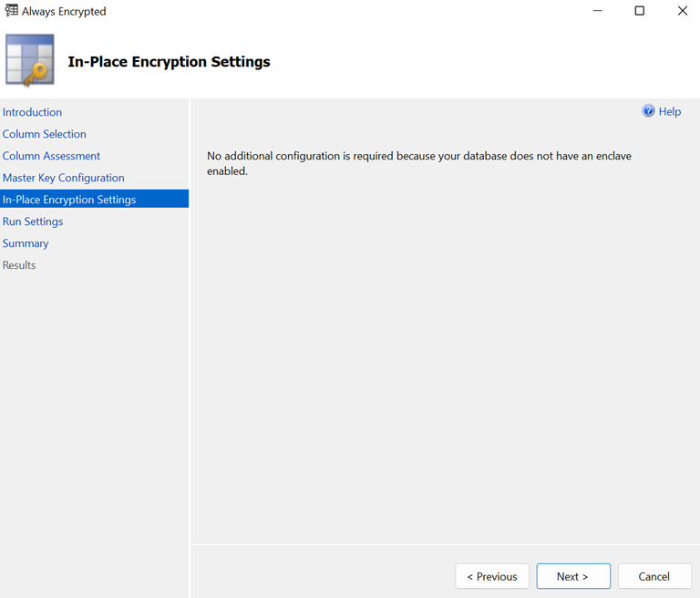Select the highlighted In-Place Encryption Settings step
700x598 pixels.
[69, 200]
